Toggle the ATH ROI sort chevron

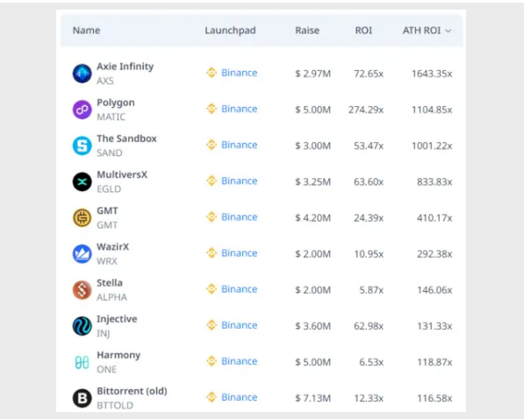448,31
